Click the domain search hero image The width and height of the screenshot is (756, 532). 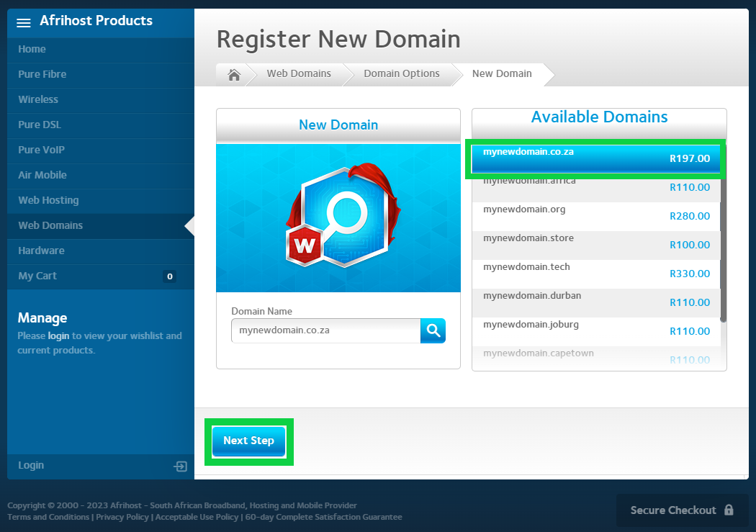click(x=338, y=217)
